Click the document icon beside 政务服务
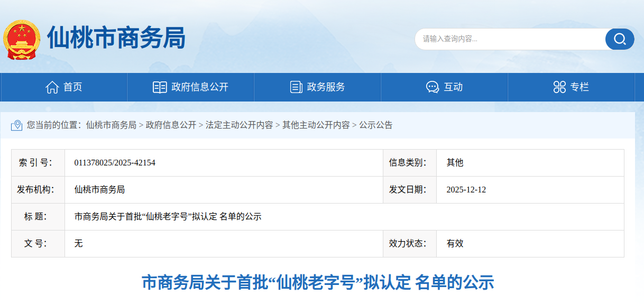Screen dimensions: 644x304 (296, 87)
